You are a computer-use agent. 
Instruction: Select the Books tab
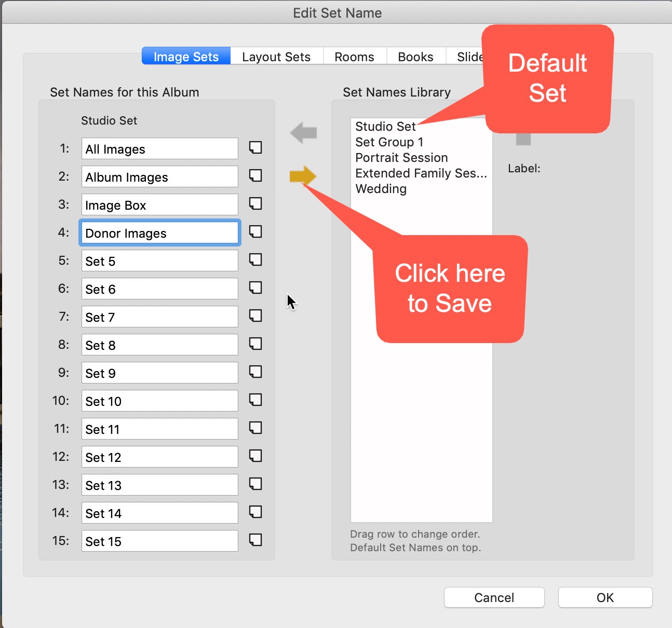[415, 57]
